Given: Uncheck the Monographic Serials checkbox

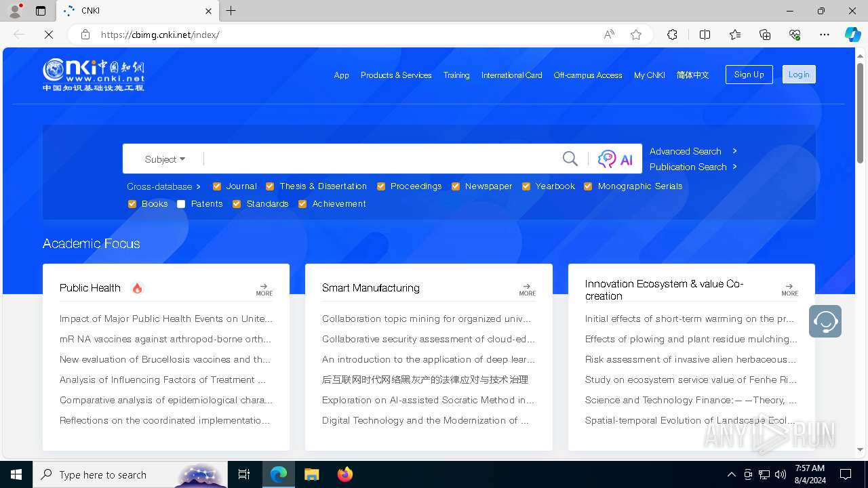Looking at the screenshot, I should pos(588,186).
